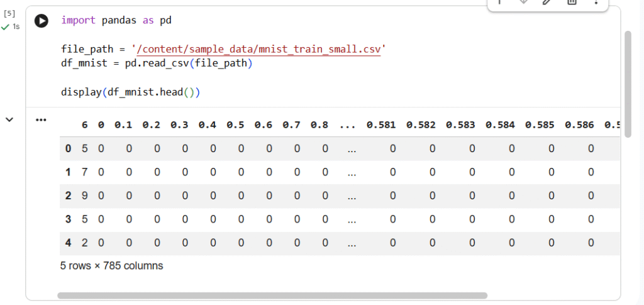Click the 0.4 column header
Viewport: 644px width, 305px height.
pos(207,125)
